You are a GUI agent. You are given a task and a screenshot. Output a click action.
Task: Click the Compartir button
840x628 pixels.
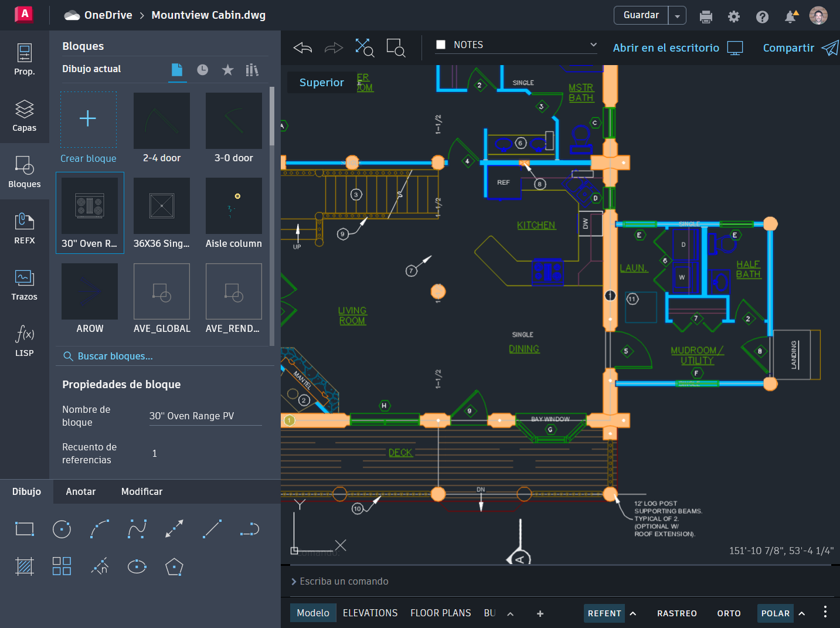pyautogui.click(x=800, y=48)
